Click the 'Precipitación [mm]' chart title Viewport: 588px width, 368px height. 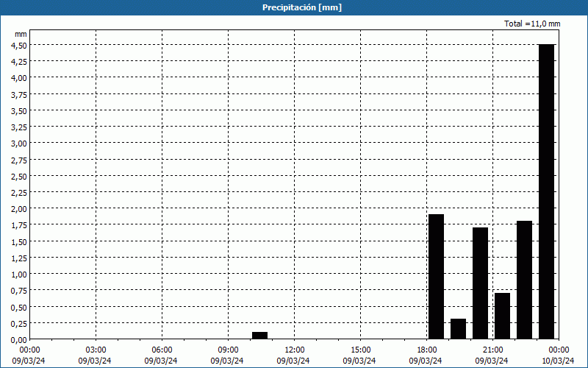click(302, 7)
